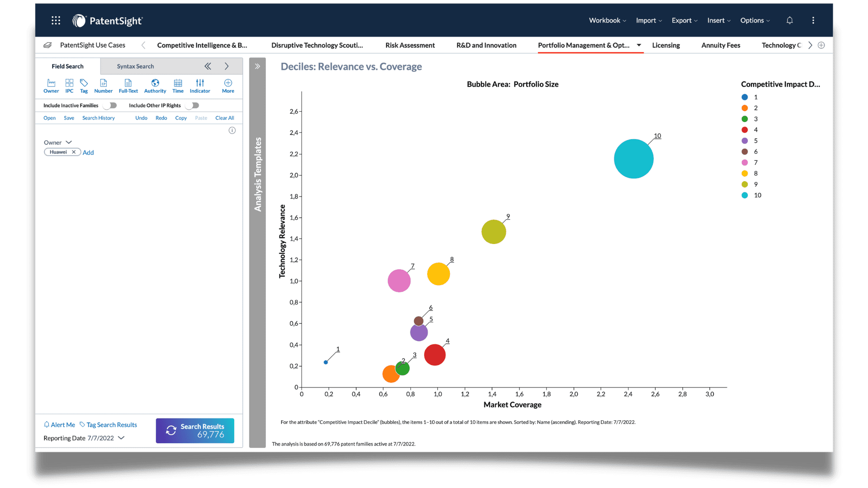Open notifications bell icon
Screen dimensions: 868x488
pyautogui.click(x=789, y=20)
